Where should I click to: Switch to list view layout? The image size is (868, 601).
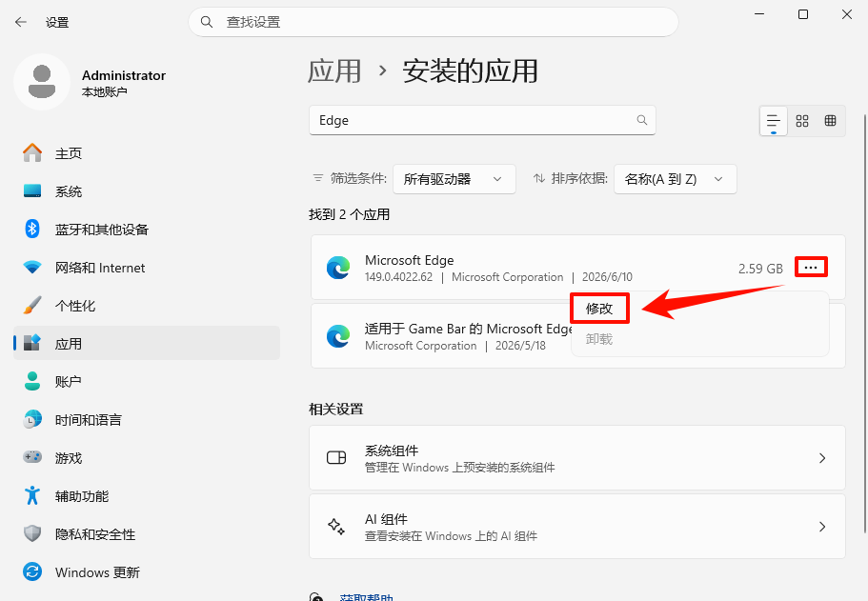774,121
